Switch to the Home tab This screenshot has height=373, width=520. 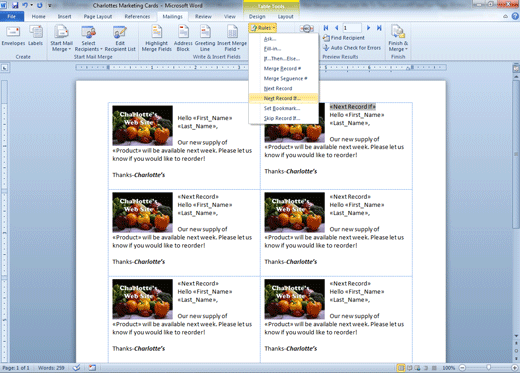pyautogui.click(x=38, y=16)
